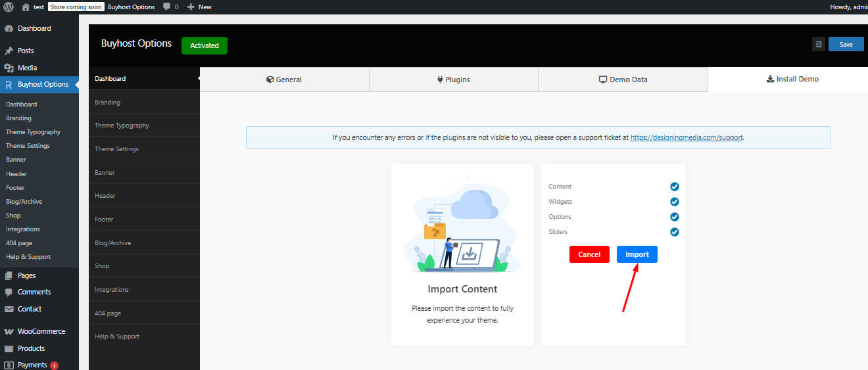
Task: Click the Payments icon in sidebar
Action: click(9, 365)
